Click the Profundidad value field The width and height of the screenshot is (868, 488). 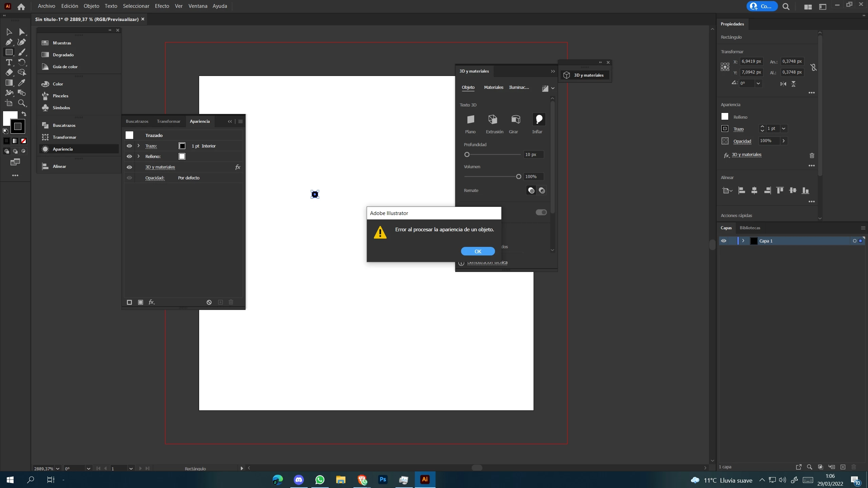(533, 155)
